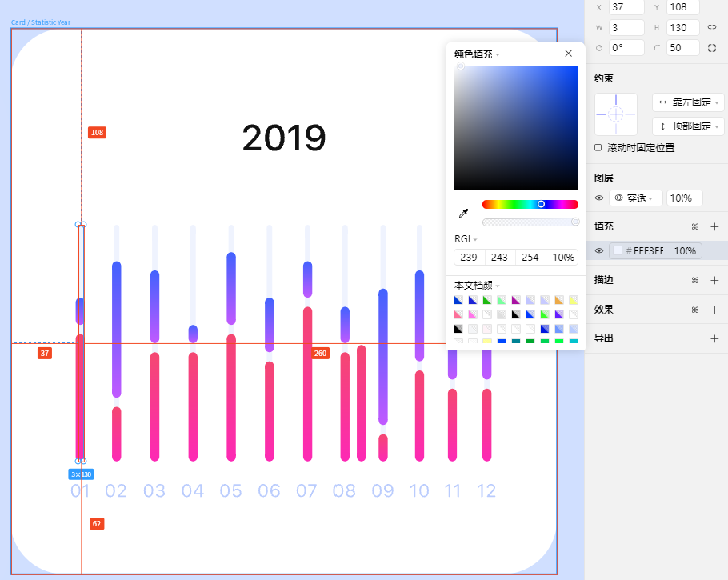Click the corner radius icon
Viewport: 728px width, 580px height.
pyautogui.click(x=657, y=48)
